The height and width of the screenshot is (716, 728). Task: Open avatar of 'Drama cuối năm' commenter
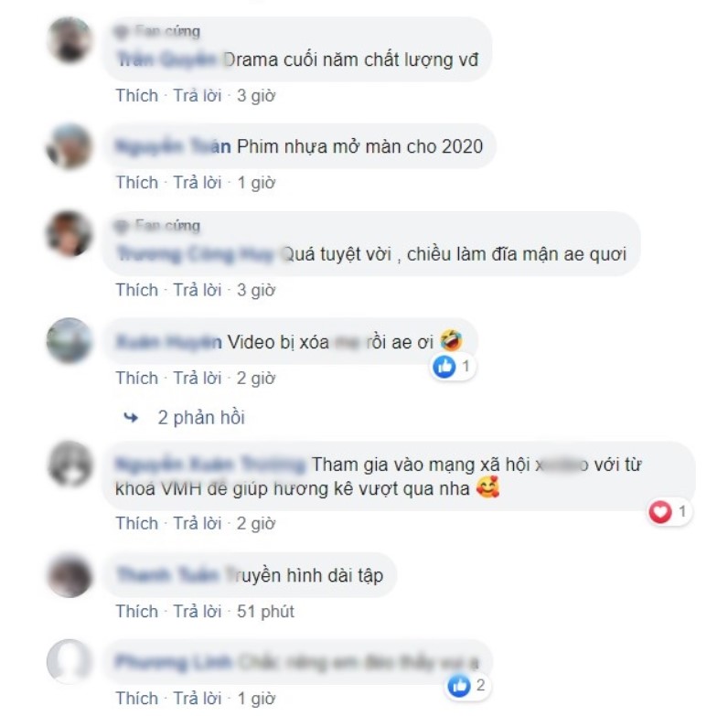(x=70, y=40)
